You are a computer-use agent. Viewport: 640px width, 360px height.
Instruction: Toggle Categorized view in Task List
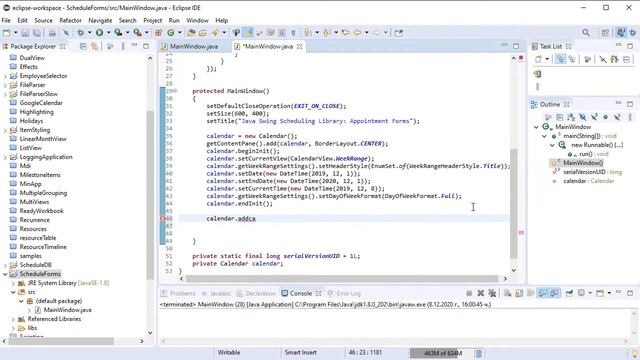pos(561,59)
